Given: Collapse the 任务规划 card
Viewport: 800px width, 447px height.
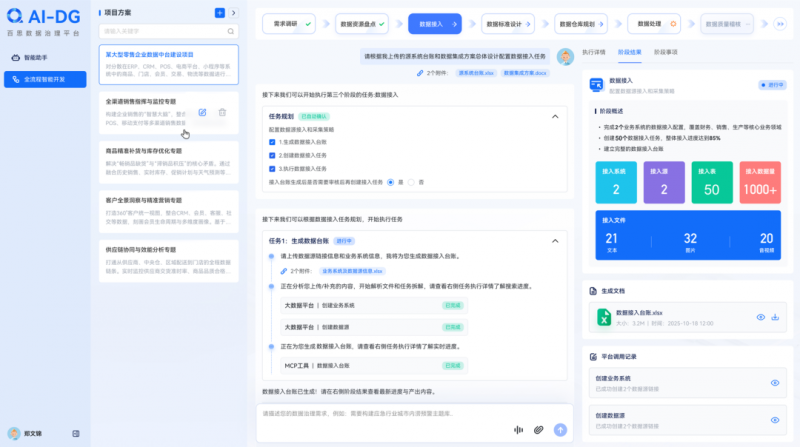Looking at the screenshot, I should (x=555, y=116).
